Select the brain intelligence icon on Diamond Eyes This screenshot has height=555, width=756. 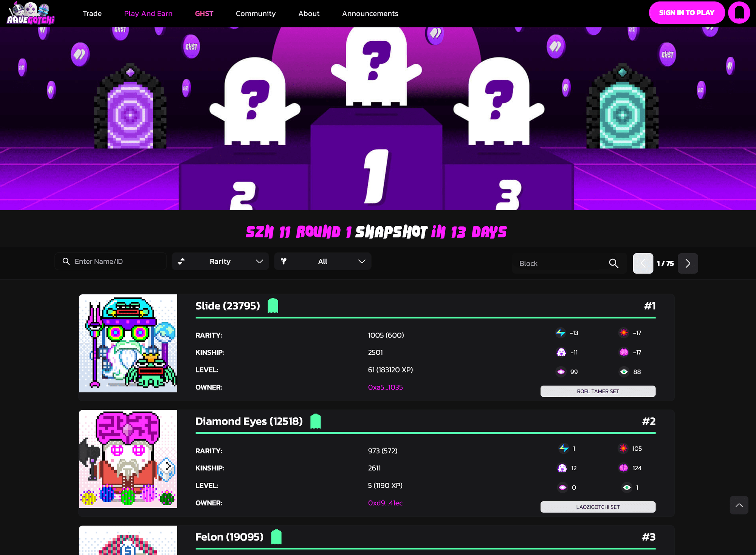click(623, 468)
